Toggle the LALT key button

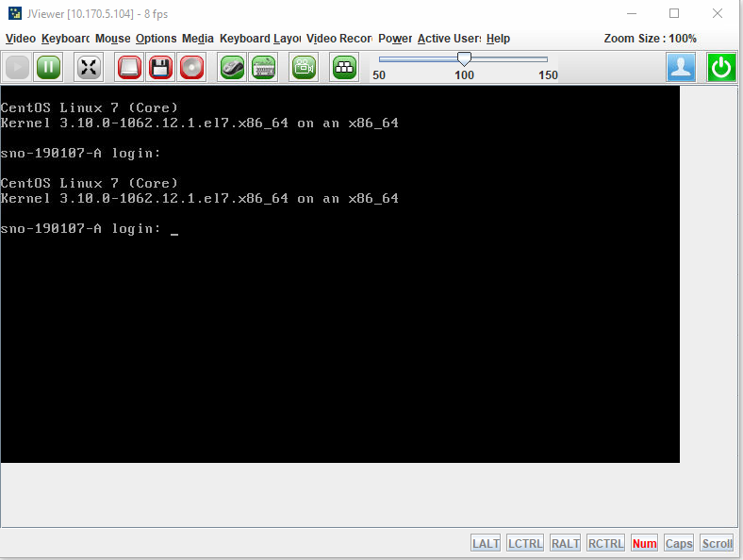pos(486,543)
